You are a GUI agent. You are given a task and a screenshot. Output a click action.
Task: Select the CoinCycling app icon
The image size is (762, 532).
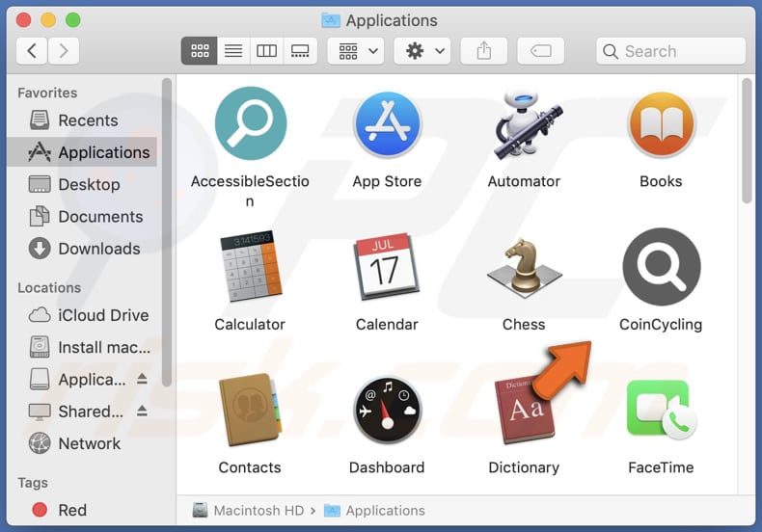[x=661, y=267]
